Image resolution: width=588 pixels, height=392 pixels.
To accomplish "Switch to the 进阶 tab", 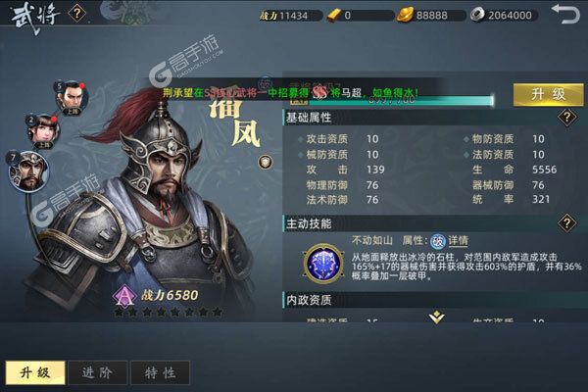I will pos(97,372).
